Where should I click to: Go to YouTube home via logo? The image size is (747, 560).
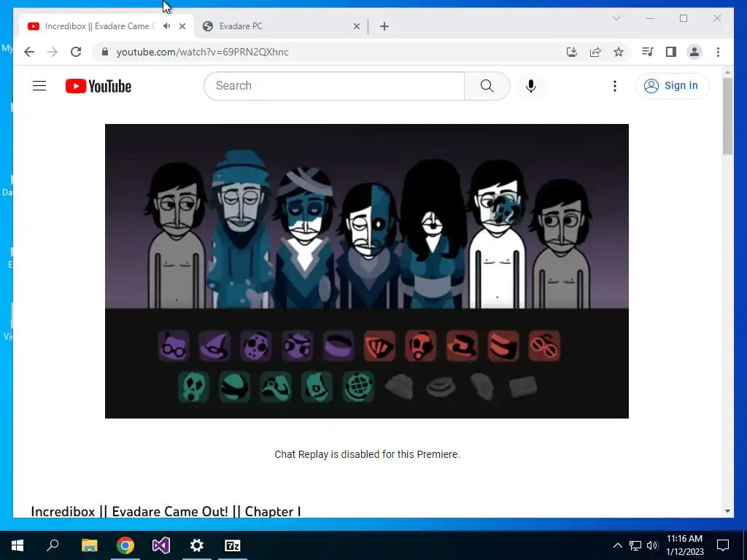click(98, 86)
